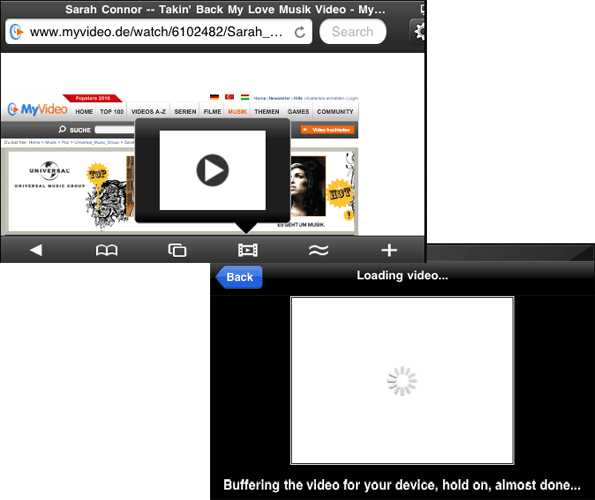Screen dimensions: 595x500
Task: Select the German flag language icon
Action: [x=214, y=97]
